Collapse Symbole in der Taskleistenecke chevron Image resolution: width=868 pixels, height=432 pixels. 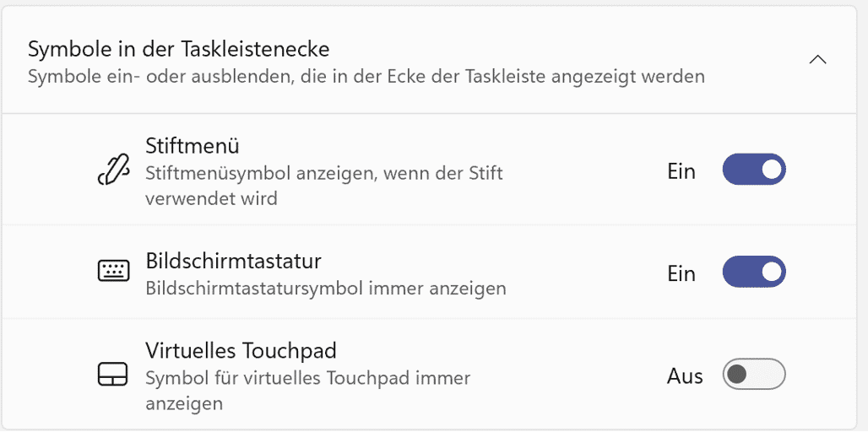pyautogui.click(x=816, y=60)
